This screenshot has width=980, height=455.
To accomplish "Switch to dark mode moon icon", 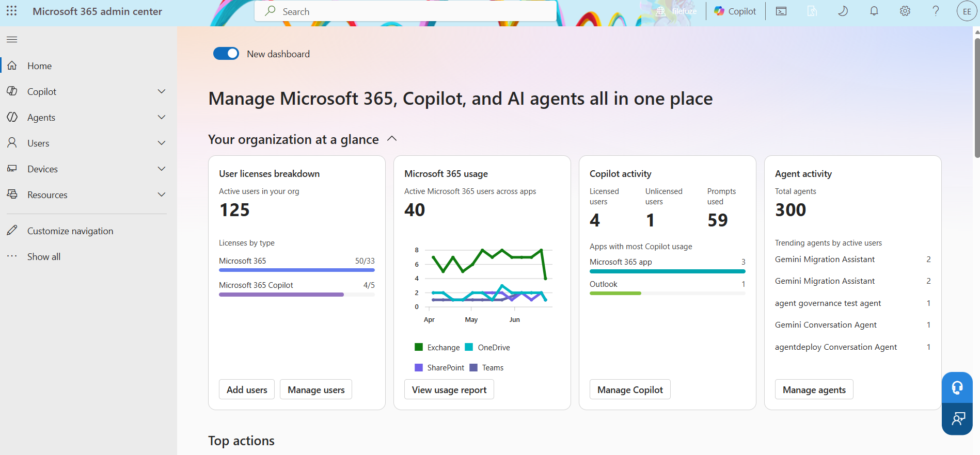I will (843, 11).
